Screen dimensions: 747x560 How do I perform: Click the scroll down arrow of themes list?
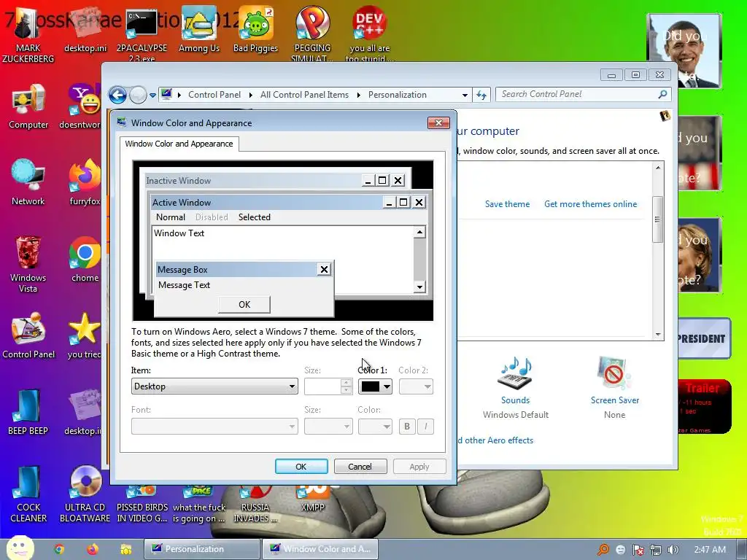[x=658, y=335]
